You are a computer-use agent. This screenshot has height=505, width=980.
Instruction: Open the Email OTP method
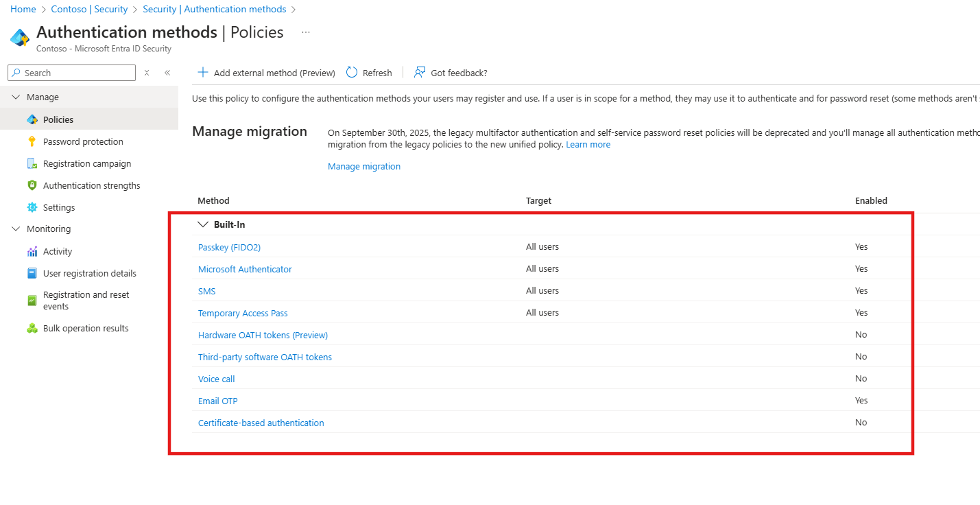coord(217,401)
